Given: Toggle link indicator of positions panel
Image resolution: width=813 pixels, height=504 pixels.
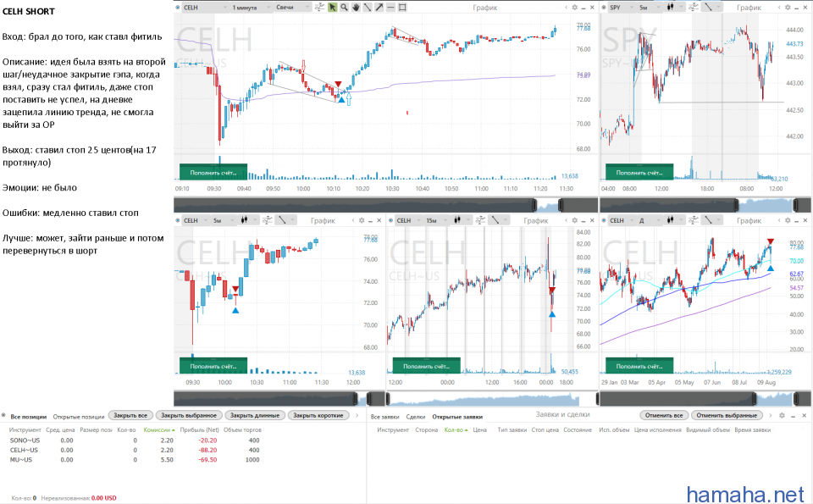Looking at the screenshot, I should pos(3,415).
